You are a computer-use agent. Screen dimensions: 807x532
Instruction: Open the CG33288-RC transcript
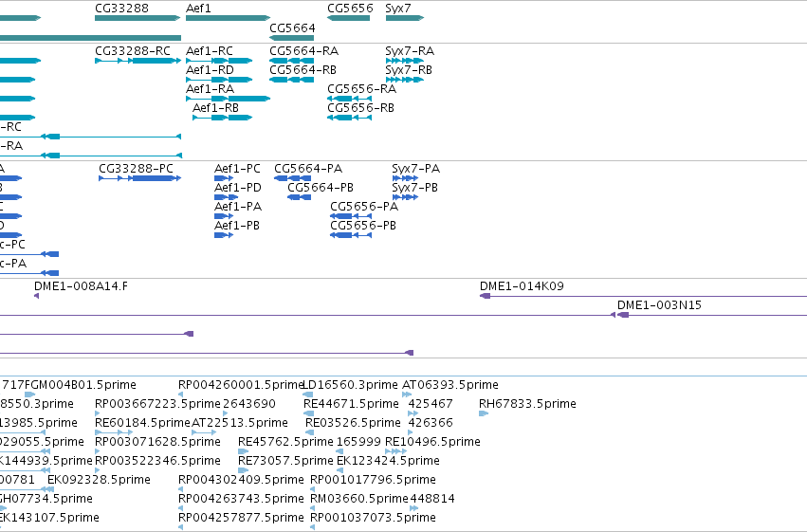pos(138,61)
